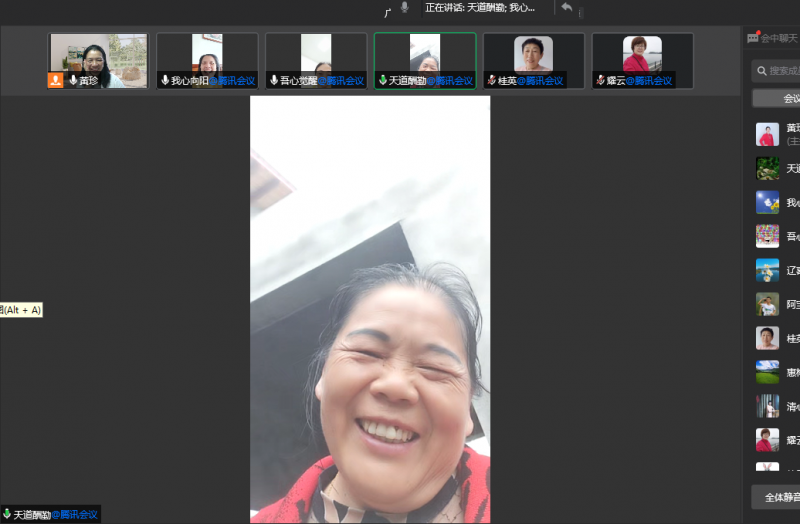This screenshot has height=524, width=800.
Task: Click 黄珍's avatar in the member list
Action: tap(767, 134)
